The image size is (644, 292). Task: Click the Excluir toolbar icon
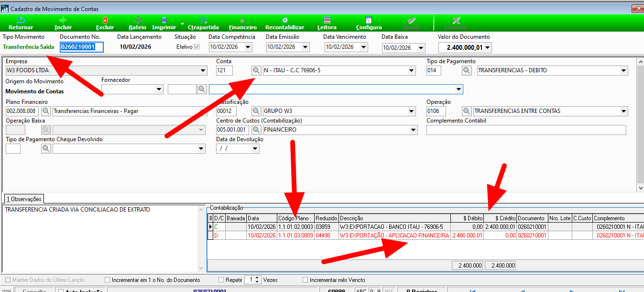click(105, 20)
